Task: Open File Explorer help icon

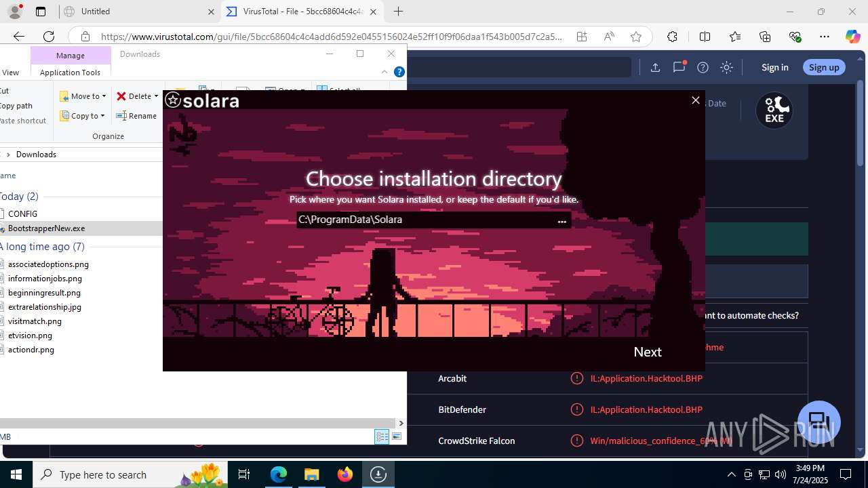Action: point(399,72)
